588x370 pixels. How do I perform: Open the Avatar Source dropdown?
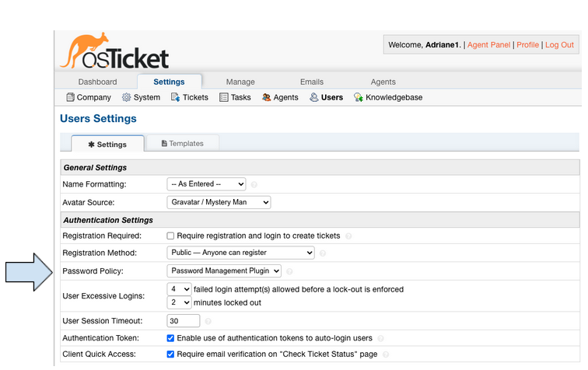tap(219, 202)
